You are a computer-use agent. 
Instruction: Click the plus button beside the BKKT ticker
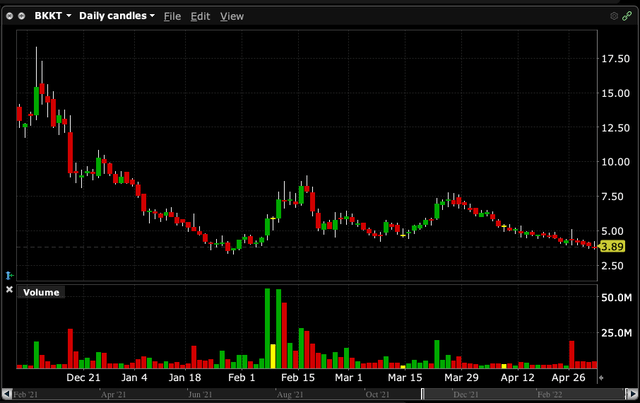click(22, 16)
